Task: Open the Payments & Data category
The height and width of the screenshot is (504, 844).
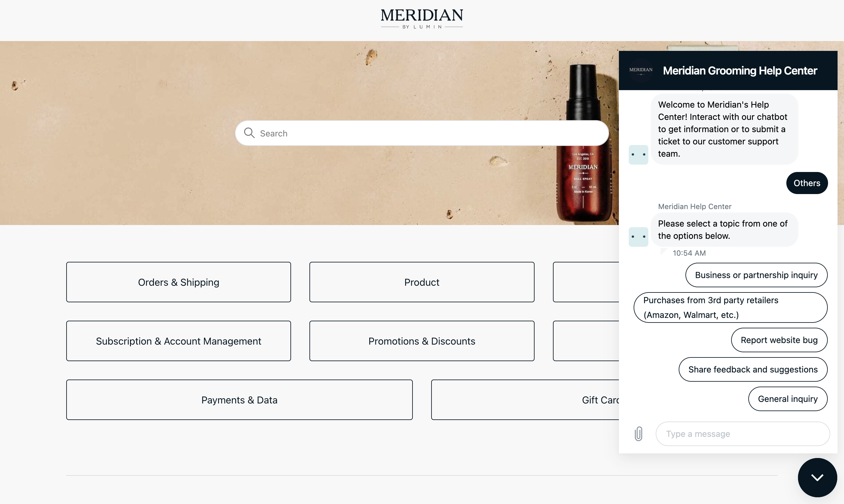Action: (239, 400)
